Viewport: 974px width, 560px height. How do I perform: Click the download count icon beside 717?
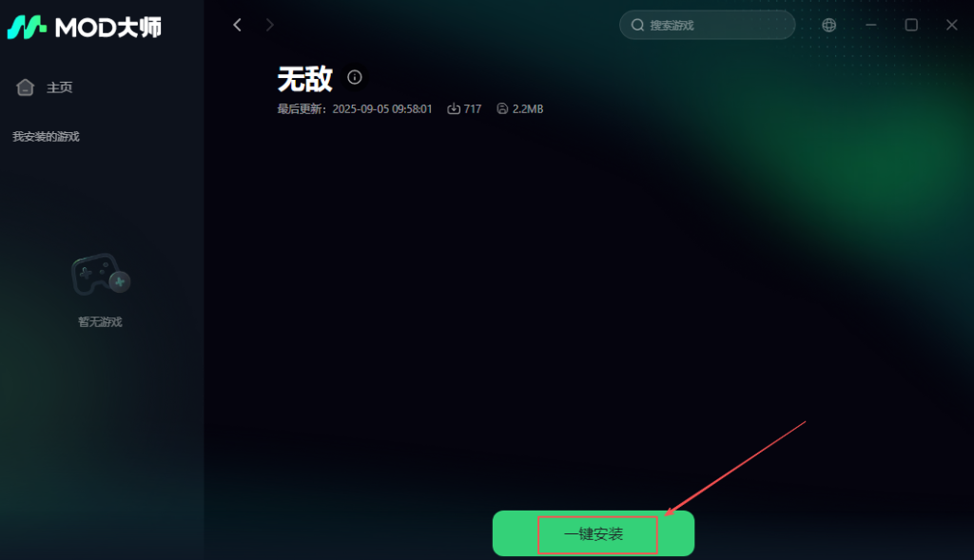454,108
